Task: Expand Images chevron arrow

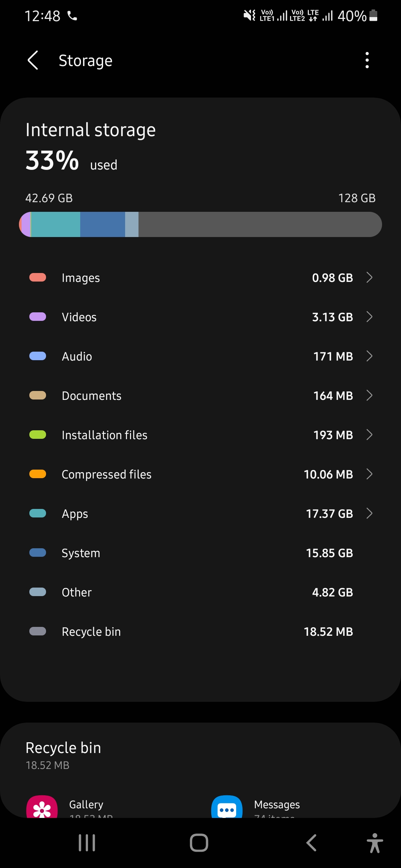Action: click(369, 277)
